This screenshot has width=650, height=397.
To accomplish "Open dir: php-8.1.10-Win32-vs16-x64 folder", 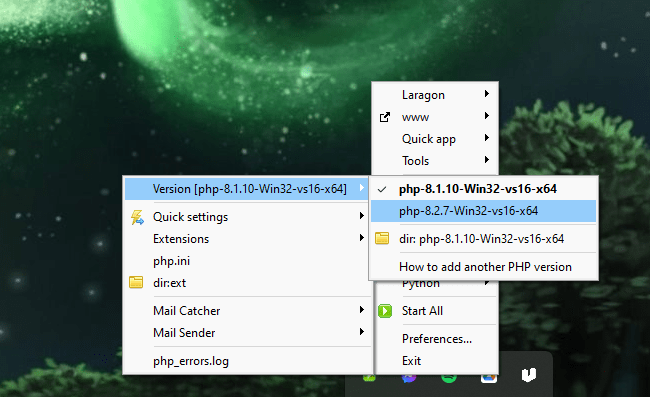I will pyautogui.click(x=483, y=239).
